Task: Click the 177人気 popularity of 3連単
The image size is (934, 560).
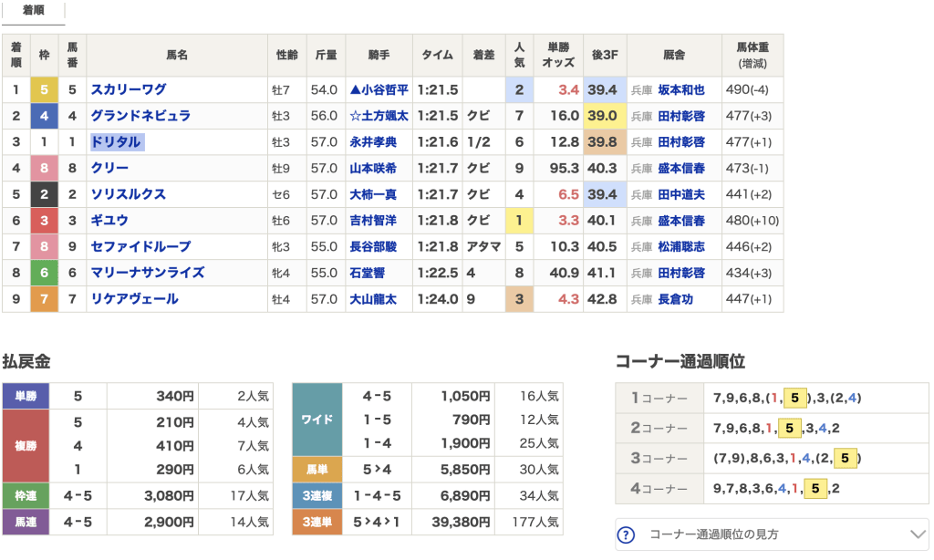Action: [534, 522]
